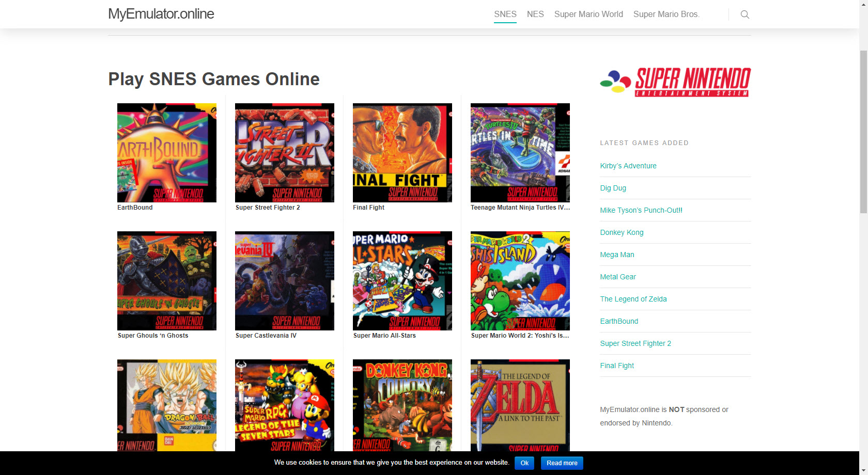Open Super Ghouls 'n Ghosts cover
Image resolution: width=868 pixels, height=475 pixels.
(167, 281)
